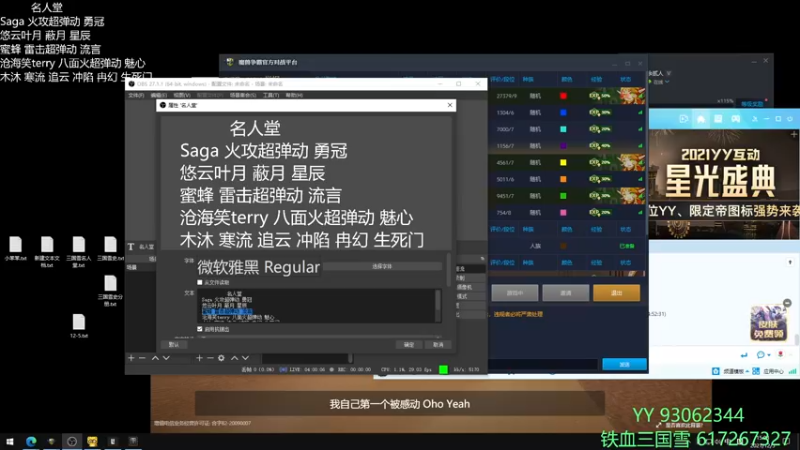
Task: Open the 编辑(E) menu in OBS
Action: tap(159, 95)
